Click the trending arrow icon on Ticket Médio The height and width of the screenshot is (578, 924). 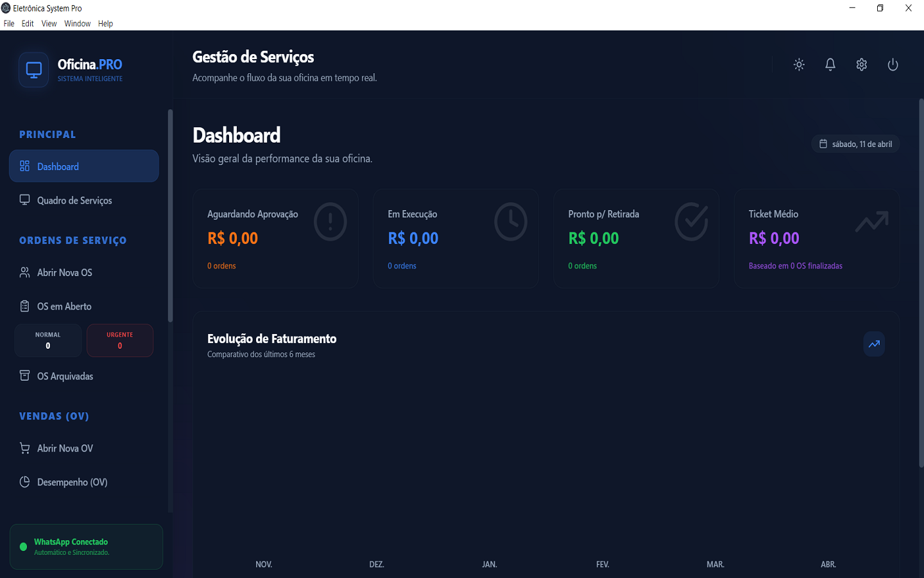click(872, 222)
